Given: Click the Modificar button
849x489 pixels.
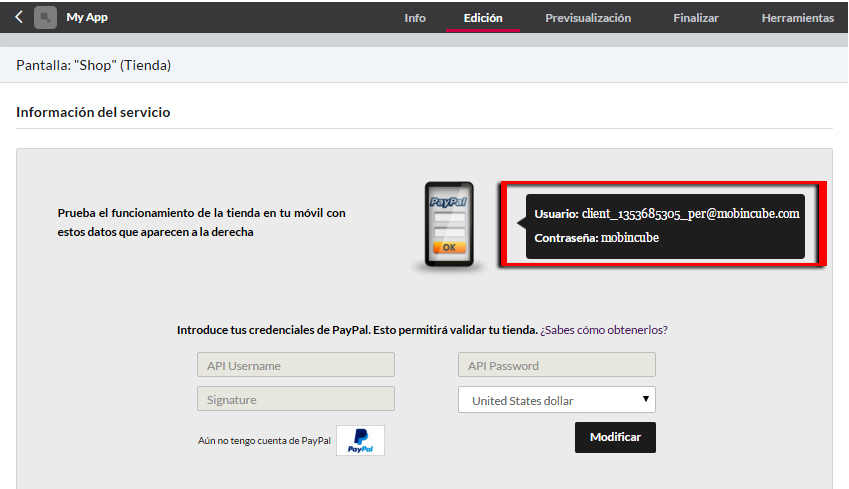Looking at the screenshot, I should (x=615, y=437).
